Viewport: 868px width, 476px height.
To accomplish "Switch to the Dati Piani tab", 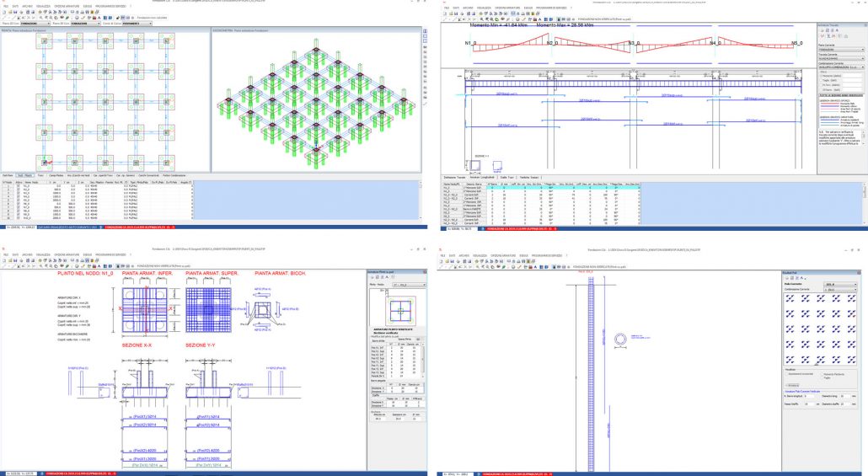I will coord(8,175).
